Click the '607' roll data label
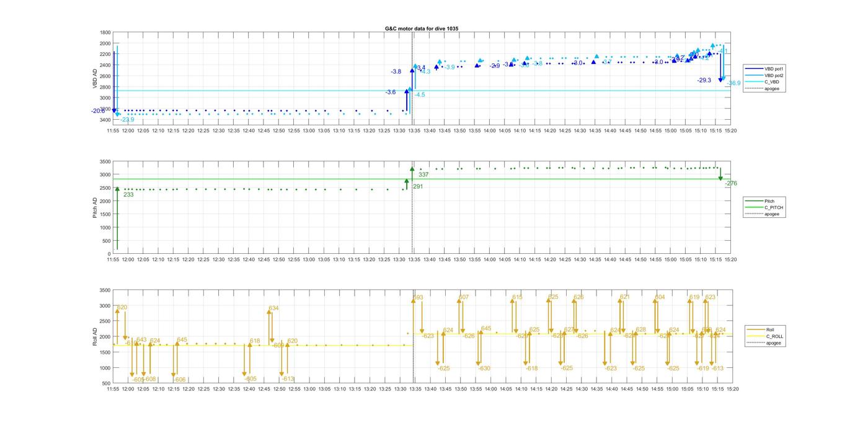Image resolution: width=868 pixels, height=430 pixels. 463,297
